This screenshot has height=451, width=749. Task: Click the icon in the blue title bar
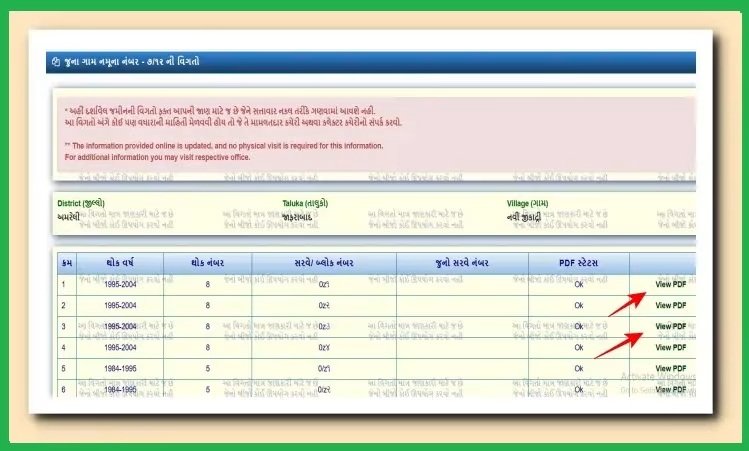55,62
